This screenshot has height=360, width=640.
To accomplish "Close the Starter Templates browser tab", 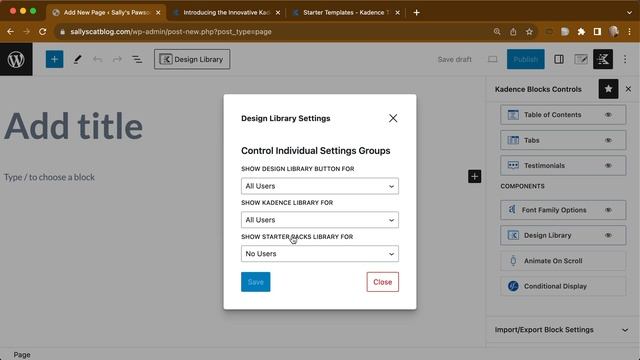I will [398, 13].
